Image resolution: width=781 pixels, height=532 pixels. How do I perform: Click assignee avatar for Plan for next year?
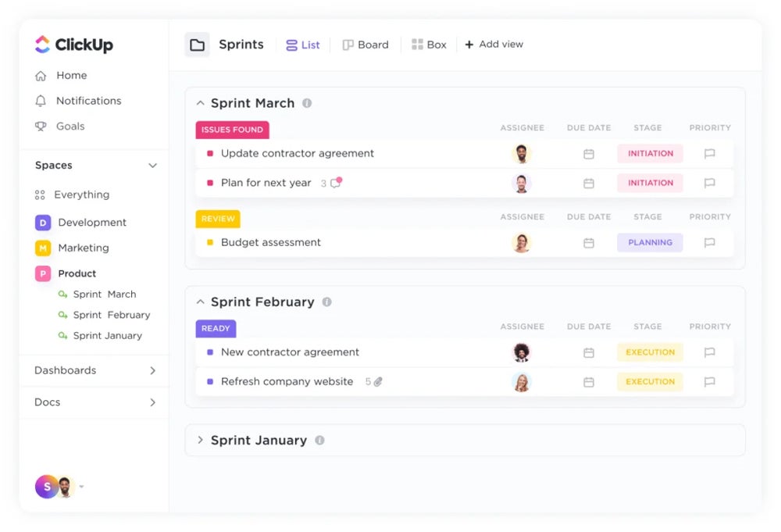pos(522,184)
